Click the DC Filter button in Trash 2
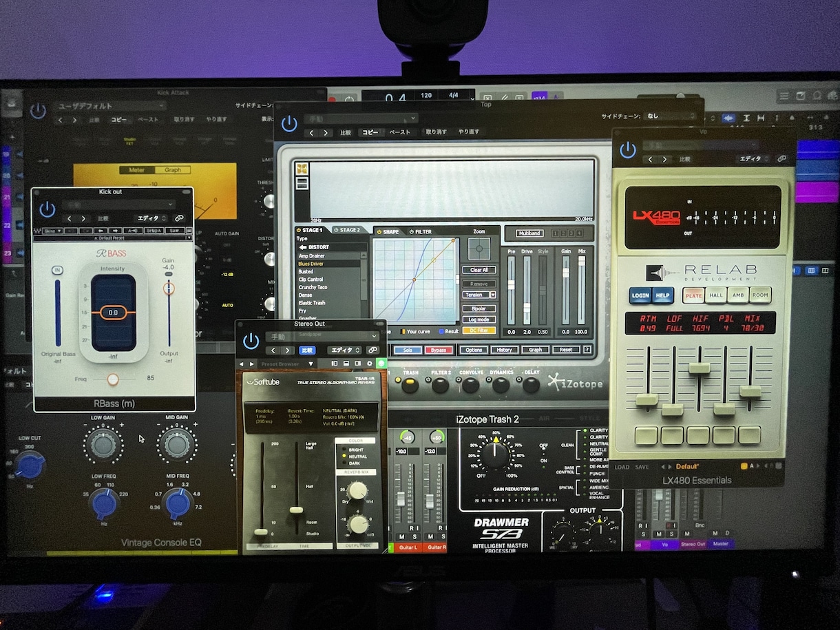Image resolution: width=840 pixels, height=630 pixels. (x=479, y=330)
